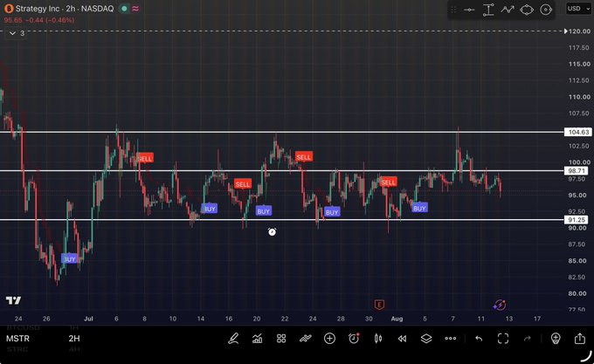The width and height of the screenshot is (594, 364).
Task: Select the circle drawing tool
Action: pos(546,10)
